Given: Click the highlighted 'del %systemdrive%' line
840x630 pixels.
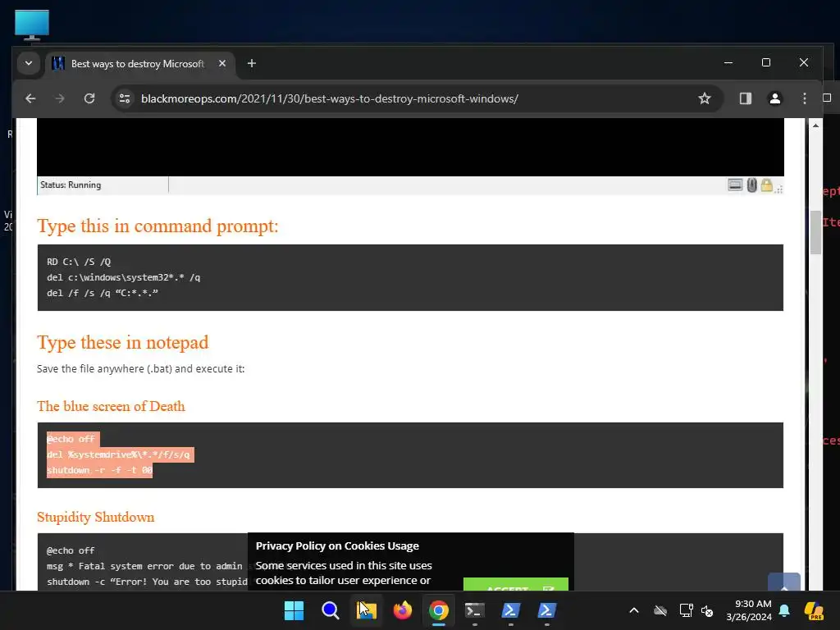Looking at the screenshot, I should (120, 454).
